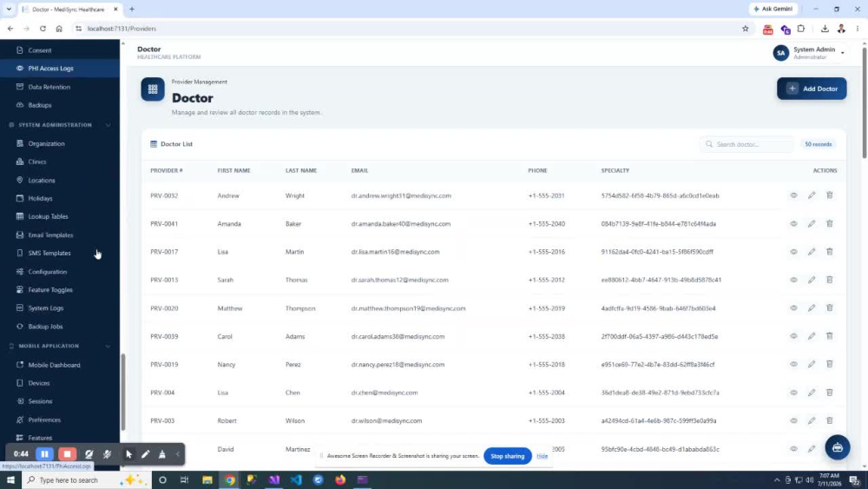Select the recorder pen tool
The image size is (868, 489).
coord(145,454)
